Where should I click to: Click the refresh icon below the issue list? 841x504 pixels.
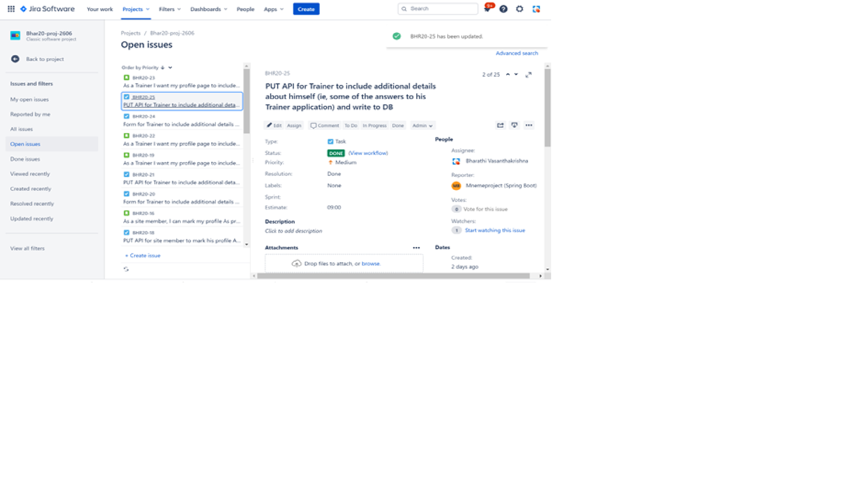point(126,269)
